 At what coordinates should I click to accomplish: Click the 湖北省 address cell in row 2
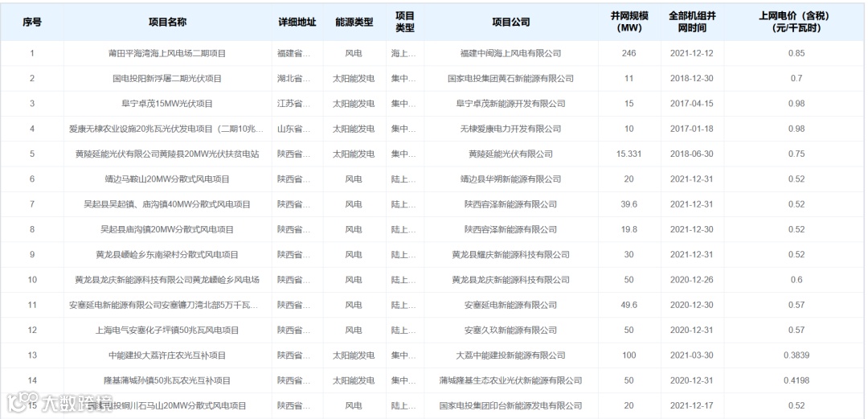pyautogui.click(x=294, y=79)
